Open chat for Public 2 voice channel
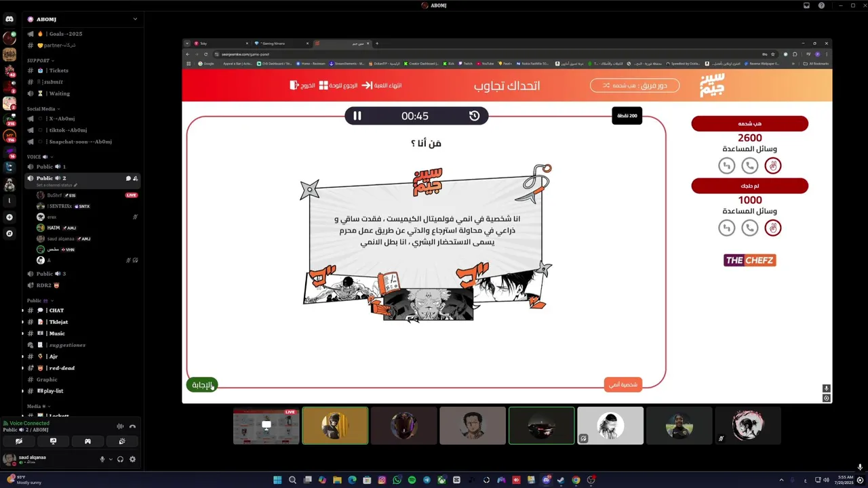 coord(127,178)
